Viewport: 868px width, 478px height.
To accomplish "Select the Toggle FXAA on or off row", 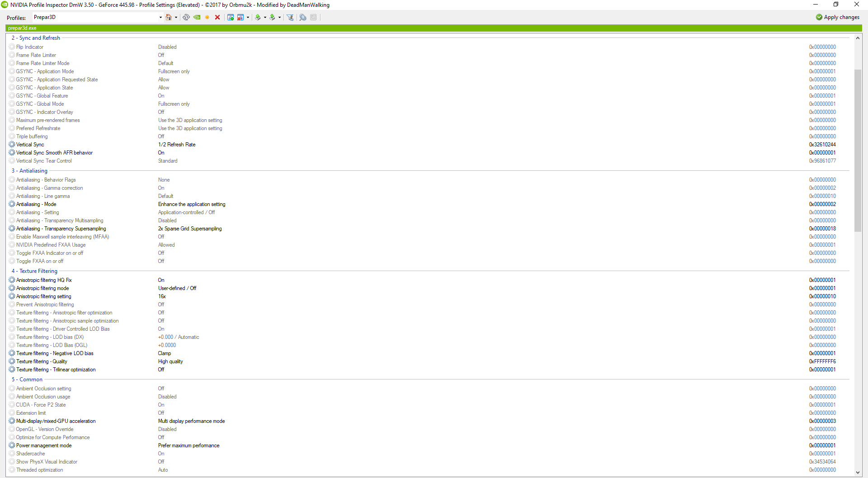I will (x=429, y=261).
